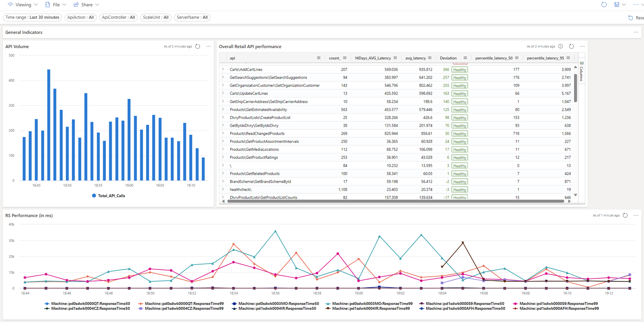Refresh the API Volume tile
The height and width of the screenshot is (322, 644).
point(198,46)
